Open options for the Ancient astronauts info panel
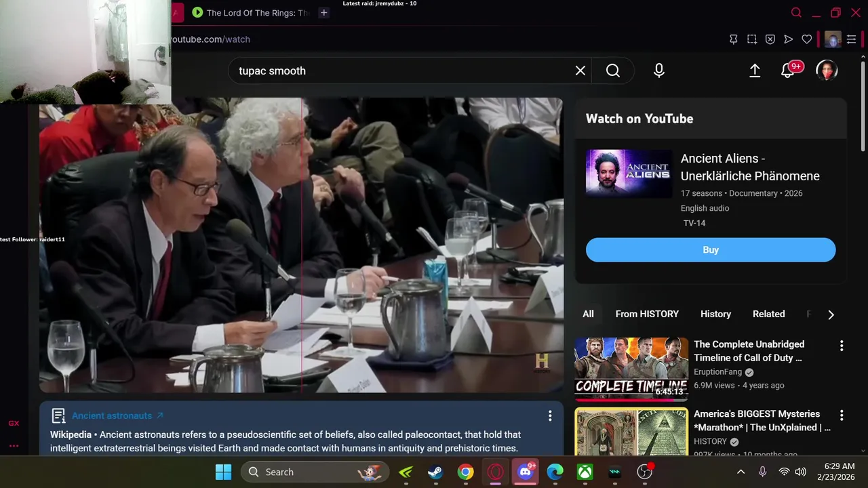868x488 pixels. [x=550, y=415]
